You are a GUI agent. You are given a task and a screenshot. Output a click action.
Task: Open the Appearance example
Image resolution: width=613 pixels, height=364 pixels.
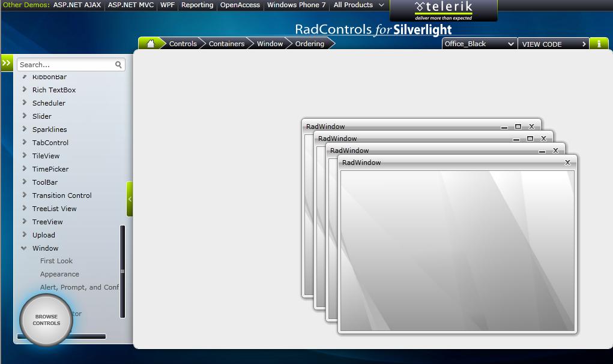coord(59,274)
